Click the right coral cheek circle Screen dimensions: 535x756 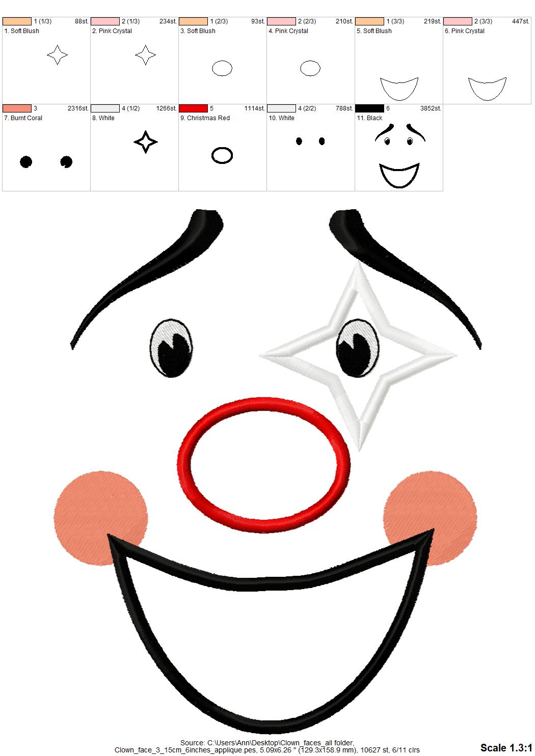point(430,518)
